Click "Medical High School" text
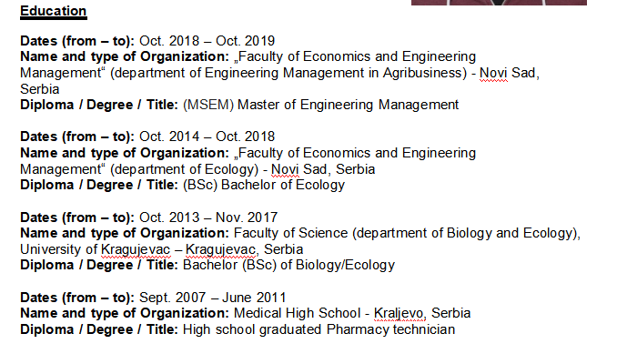This screenshot has height=364, width=617. [293, 313]
